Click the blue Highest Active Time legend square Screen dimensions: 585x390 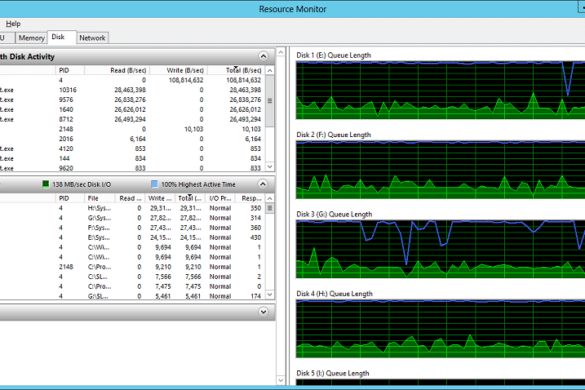154,184
